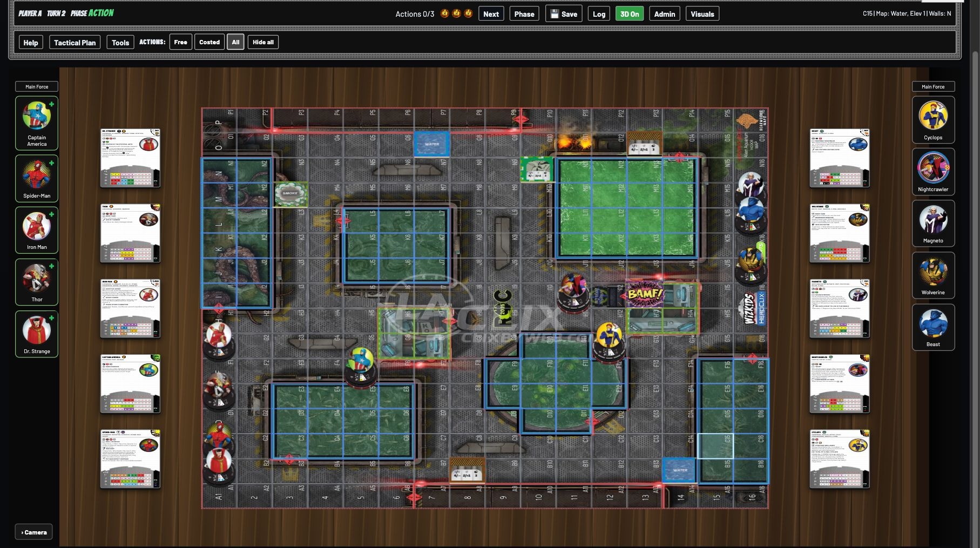The height and width of the screenshot is (548, 980).
Task: Select Nightcrawler roster portrait
Action: 933,172
